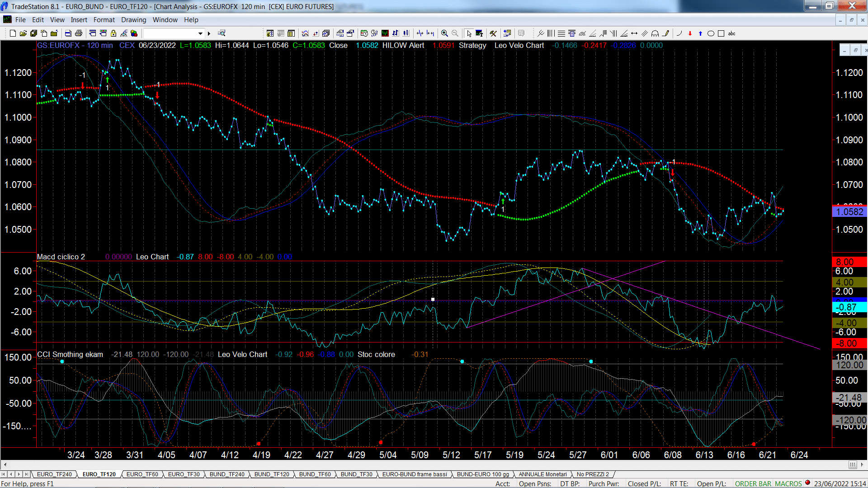Open the Help menu
The image size is (868, 488).
point(191,20)
